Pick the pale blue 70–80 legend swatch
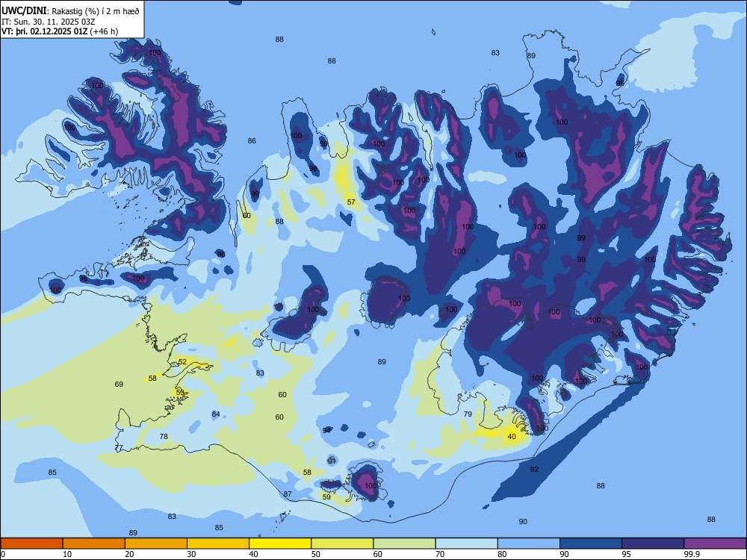This screenshot has width=747, height=560. (467, 544)
